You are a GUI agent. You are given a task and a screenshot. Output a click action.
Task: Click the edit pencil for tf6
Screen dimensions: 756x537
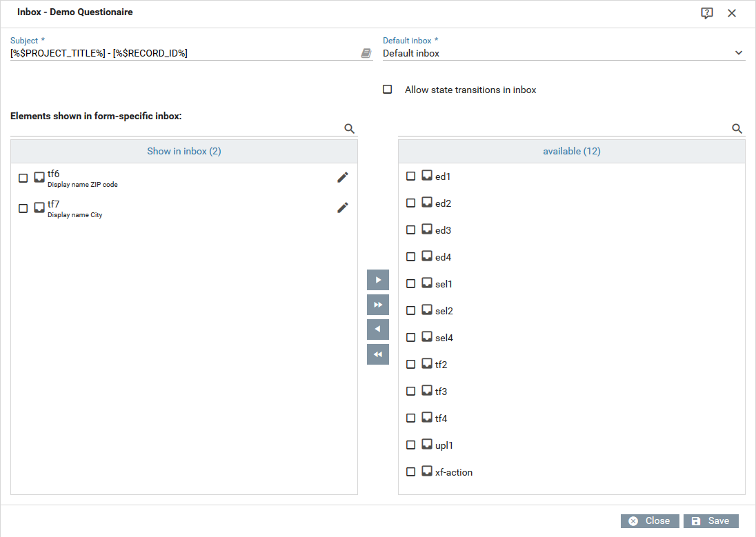343,178
